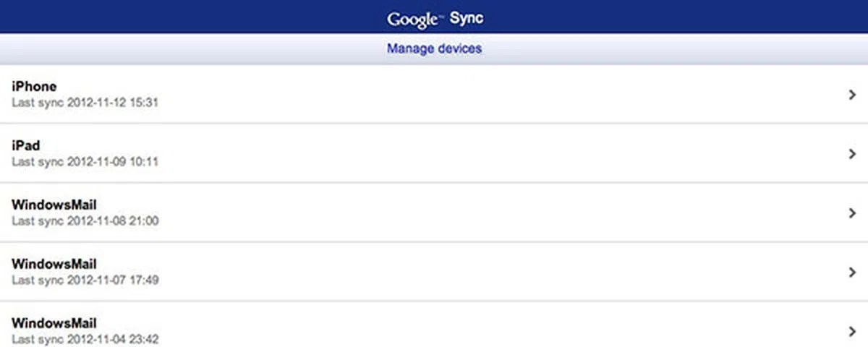Viewport: 868px width, 347px height.
Task: Expand the iPad device chevron arrow
Action: pos(852,154)
